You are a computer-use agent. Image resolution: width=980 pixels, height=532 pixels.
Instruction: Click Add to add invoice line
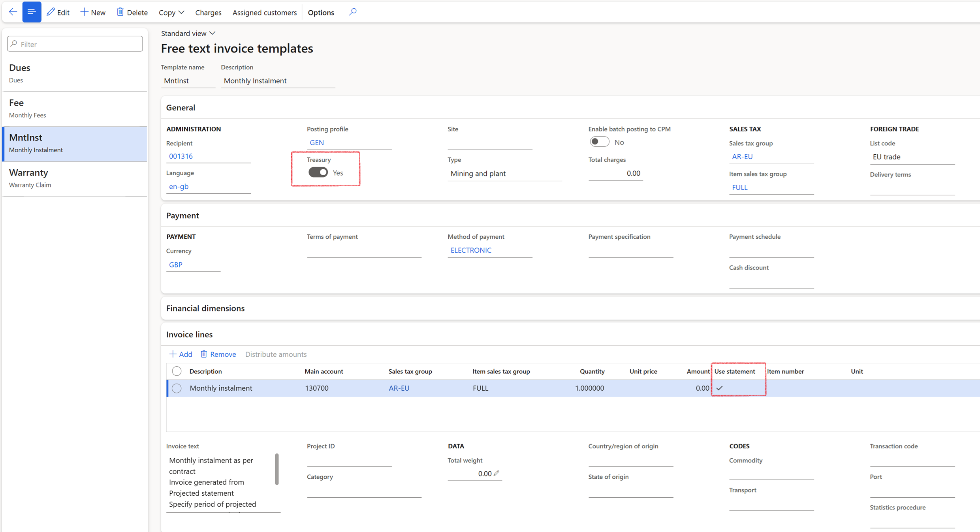pos(181,354)
